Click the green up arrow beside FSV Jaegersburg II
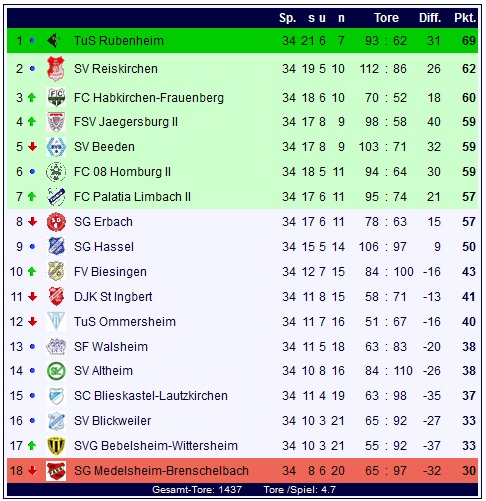 click(x=32, y=122)
